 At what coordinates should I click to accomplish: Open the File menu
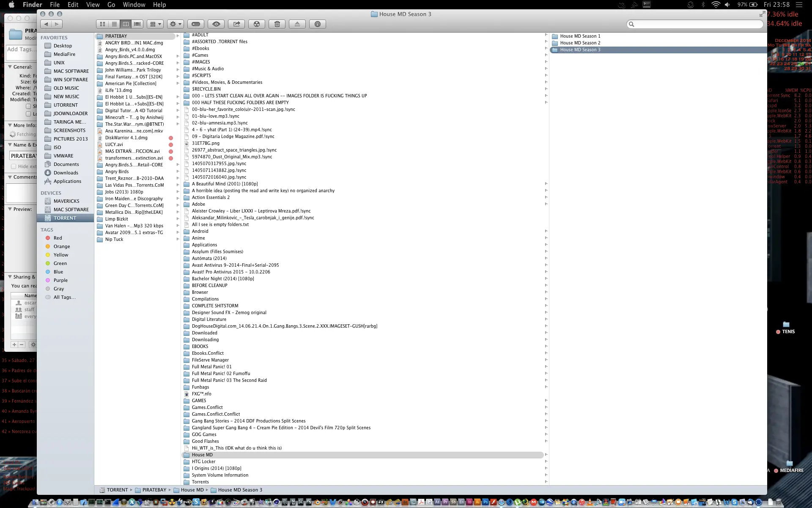55,5
